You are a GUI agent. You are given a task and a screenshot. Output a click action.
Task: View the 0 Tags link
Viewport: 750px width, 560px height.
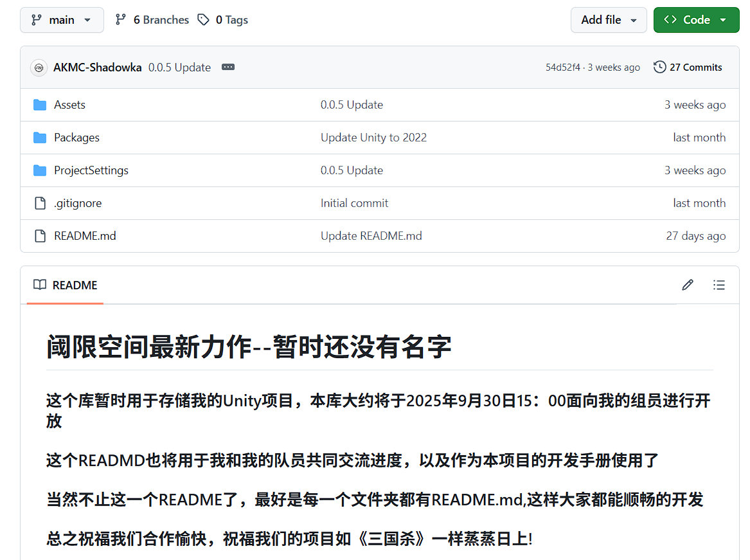point(223,20)
